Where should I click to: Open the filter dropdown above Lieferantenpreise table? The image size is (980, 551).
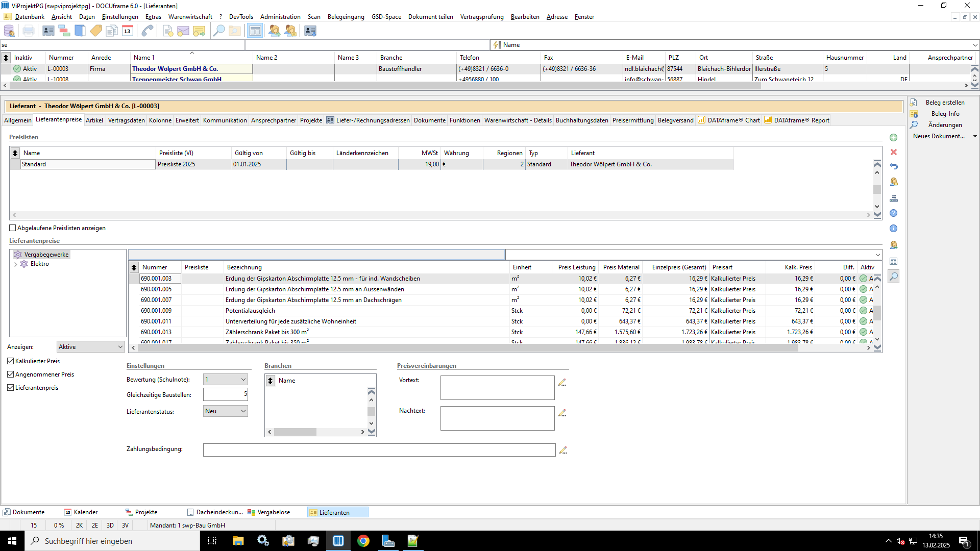pos(878,255)
